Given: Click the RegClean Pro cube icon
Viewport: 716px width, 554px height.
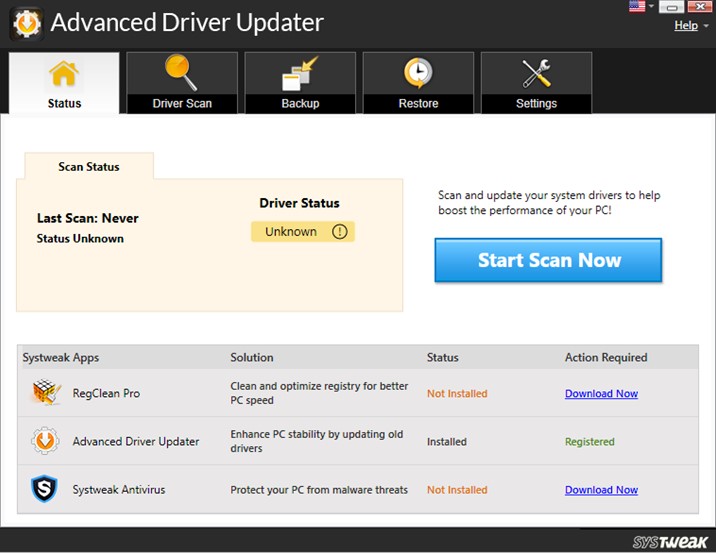Looking at the screenshot, I should [46, 392].
